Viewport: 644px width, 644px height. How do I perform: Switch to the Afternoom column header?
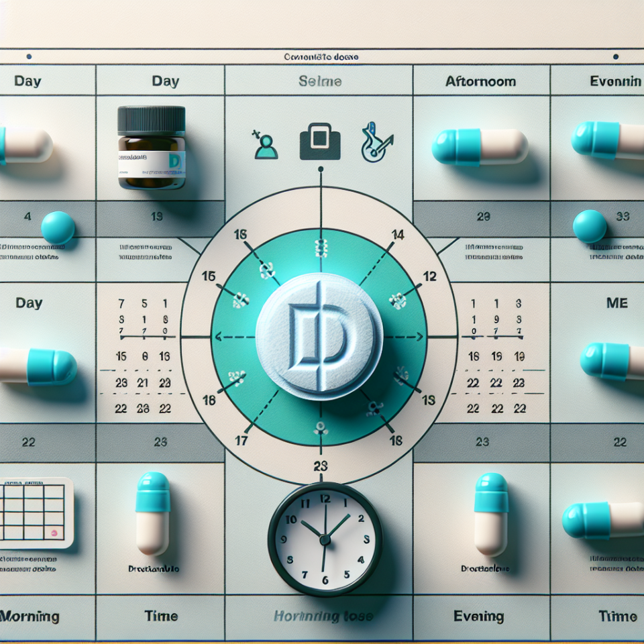point(480,81)
